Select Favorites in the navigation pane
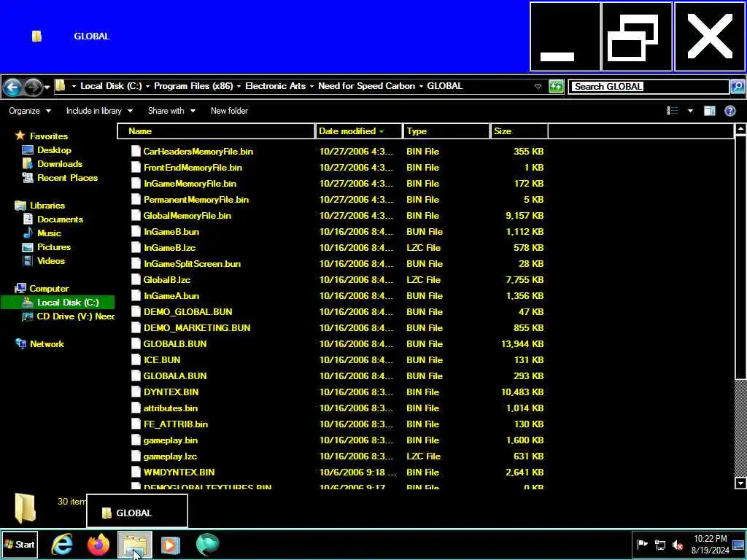747x560 pixels. [x=49, y=136]
